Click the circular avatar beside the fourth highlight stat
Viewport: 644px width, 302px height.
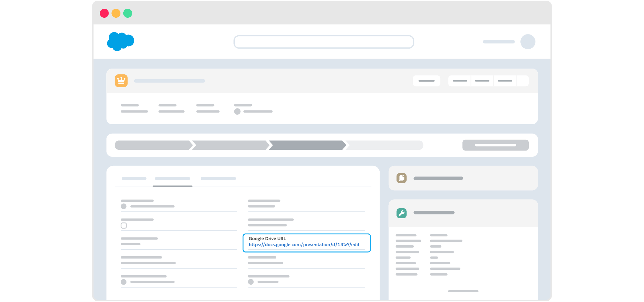click(x=237, y=111)
